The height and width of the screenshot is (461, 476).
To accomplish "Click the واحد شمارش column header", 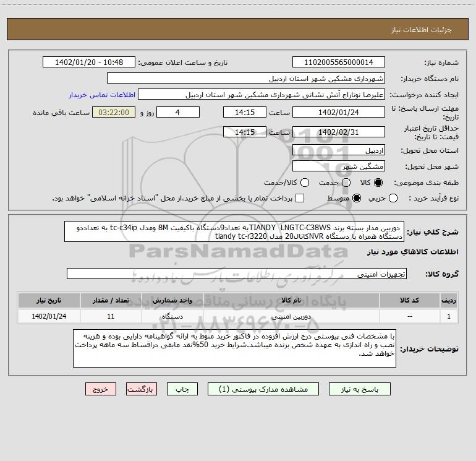I will click(172, 300).
